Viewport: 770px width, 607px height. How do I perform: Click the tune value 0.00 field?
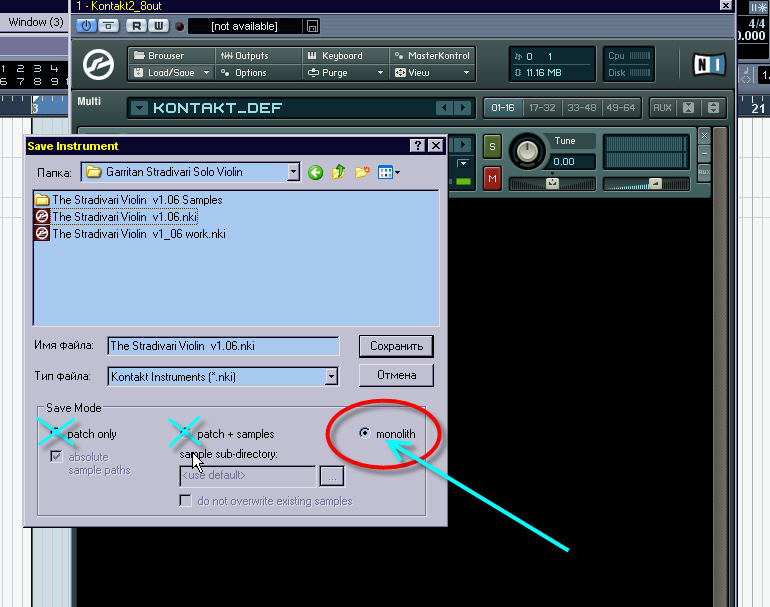(571, 162)
